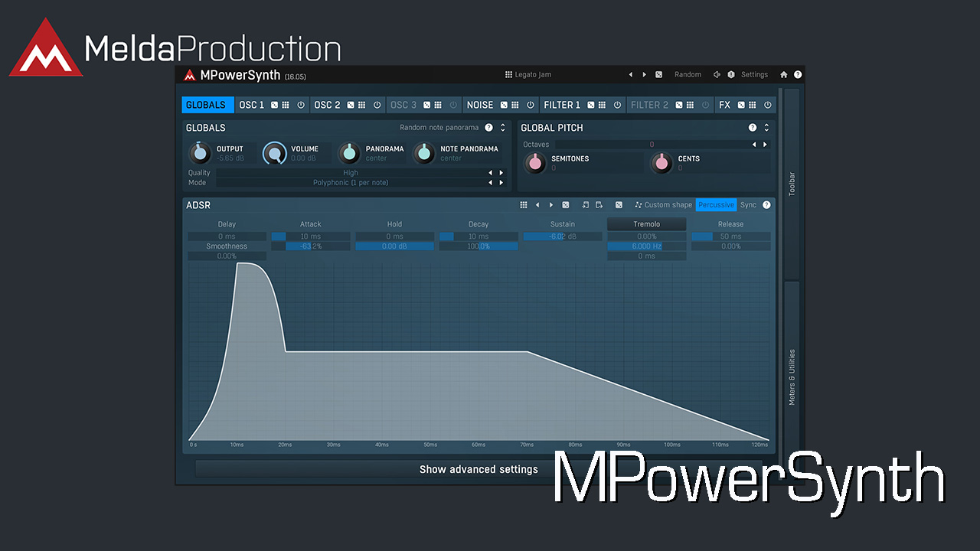
Task: Open the ADSR presets grid icon
Action: [x=524, y=205]
